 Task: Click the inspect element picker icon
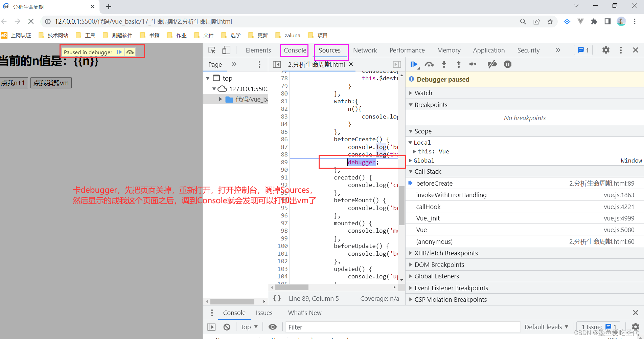point(212,50)
